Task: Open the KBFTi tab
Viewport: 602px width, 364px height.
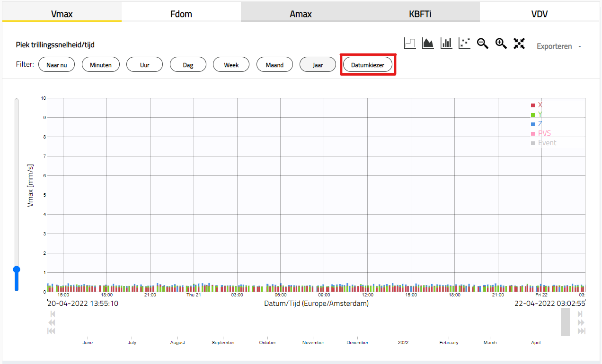Action: [420, 14]
